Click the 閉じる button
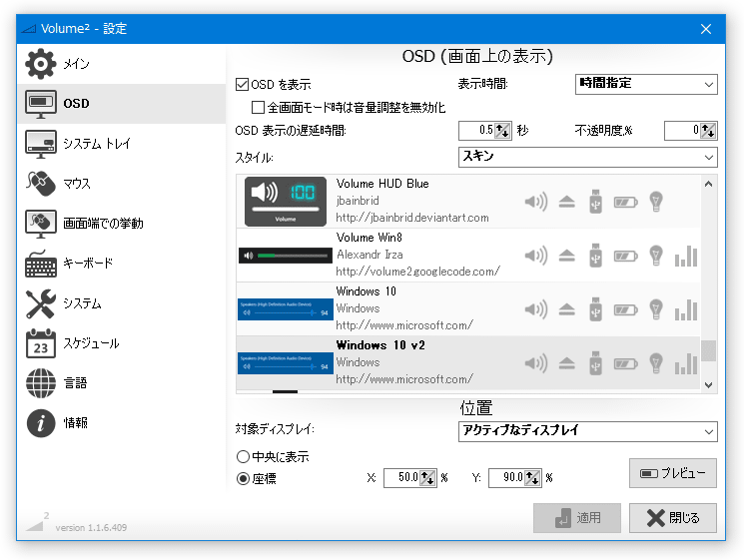744x560 pixels. click(673, 518)
